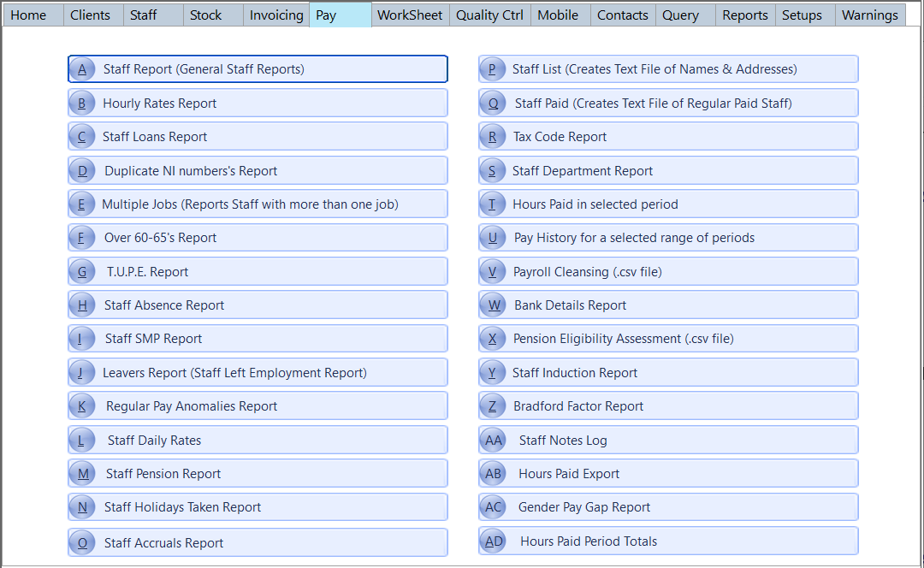This screenshot has height=568, width=924.
Task: Open the Quality Ctrl tab
Action: [489, 15]
